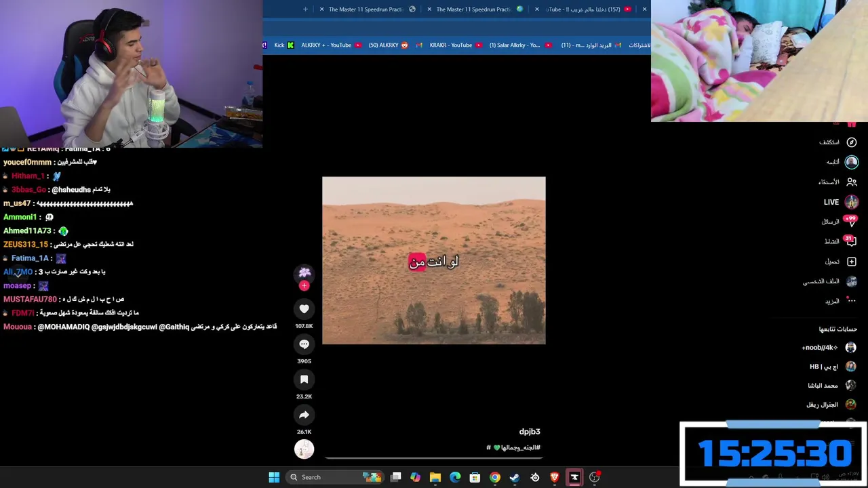
Task: Click chat username Ahmed11A73
Action: pos(27,230)
